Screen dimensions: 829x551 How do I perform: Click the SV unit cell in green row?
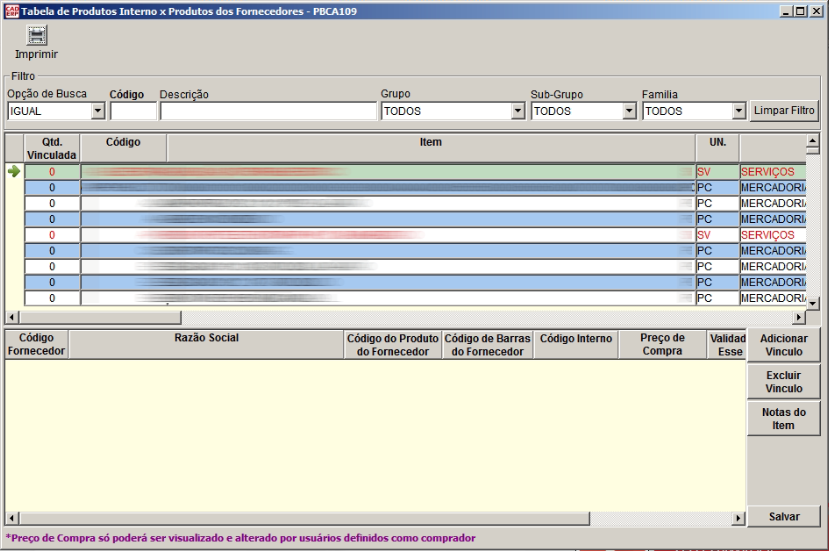[717, 172]
